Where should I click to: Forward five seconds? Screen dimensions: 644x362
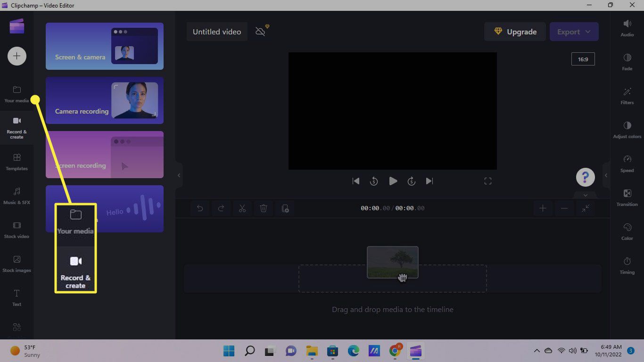411,181
